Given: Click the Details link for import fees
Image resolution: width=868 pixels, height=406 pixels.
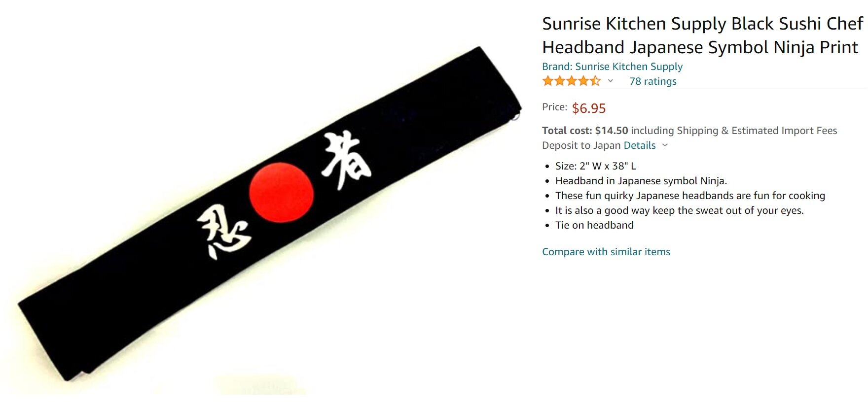Looking at the screenshot, I should [x=640, y=145].
